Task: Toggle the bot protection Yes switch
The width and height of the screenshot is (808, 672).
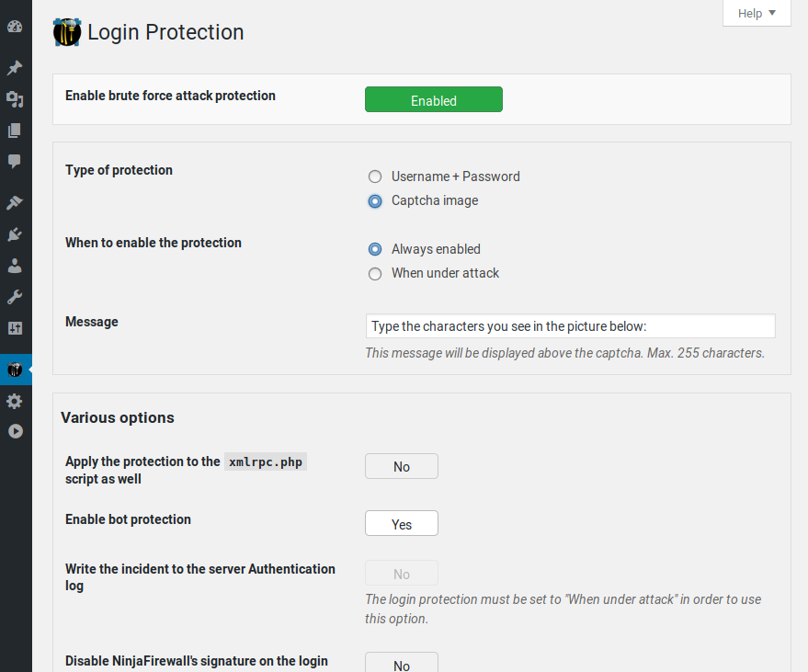Action: pyautogui.click(x=402, y=524)
